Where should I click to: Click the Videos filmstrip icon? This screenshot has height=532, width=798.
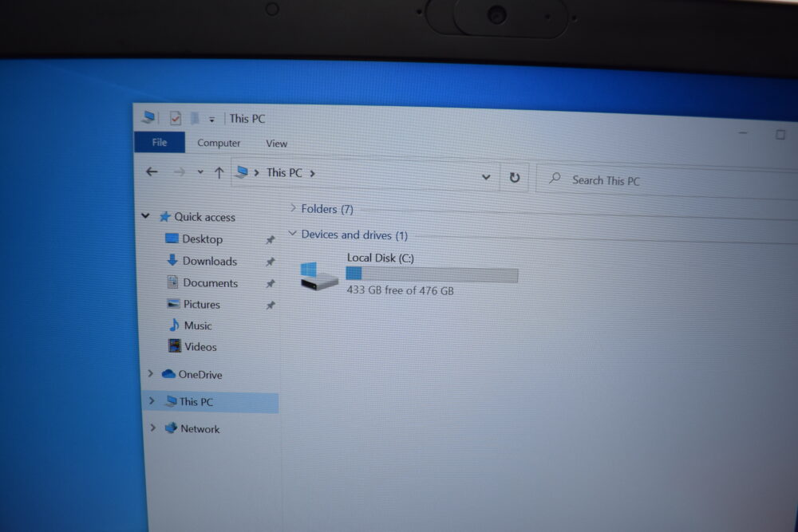175,346
